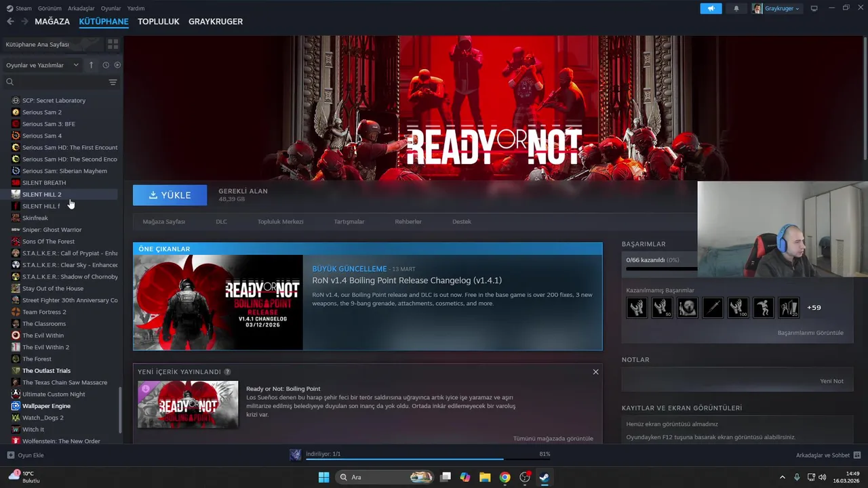The width and height of the screenshot is (868, 488).
Task: Open Google Chrome from the taskbar
Action: tap(505, 477)
